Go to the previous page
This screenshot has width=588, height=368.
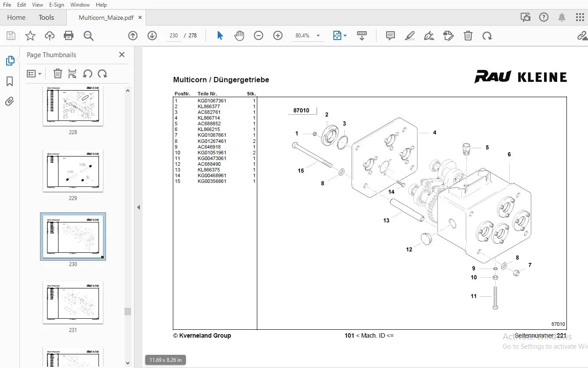pos(133,36)
